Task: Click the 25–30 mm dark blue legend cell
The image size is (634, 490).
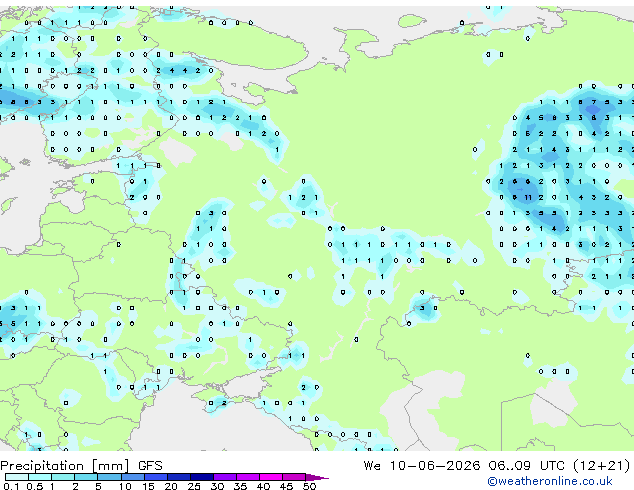Action: tap(201, 477)
